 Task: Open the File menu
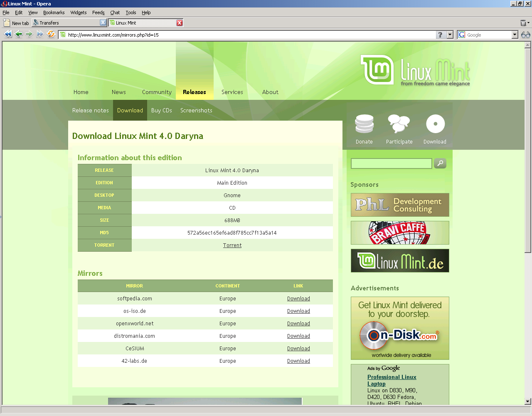(6, 12)
